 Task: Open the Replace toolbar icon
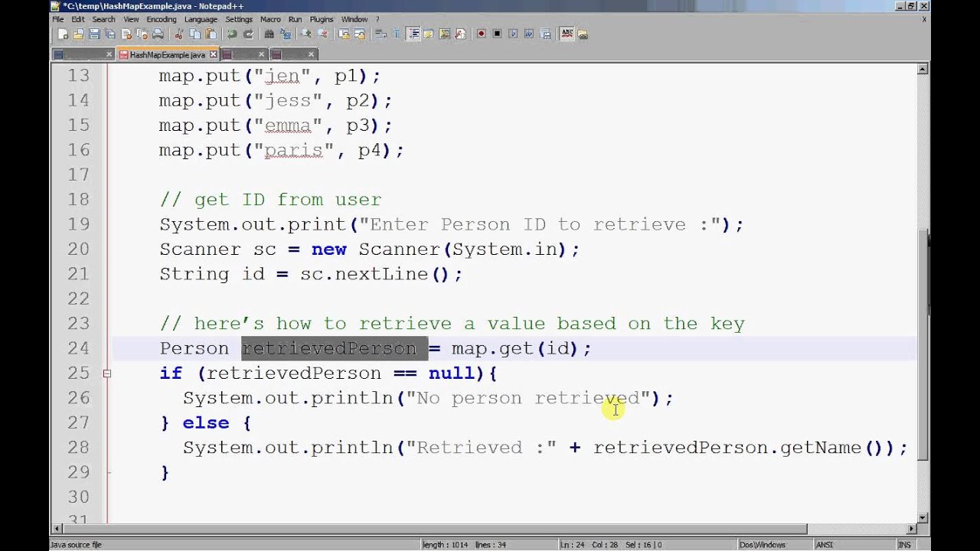(285, 34)
